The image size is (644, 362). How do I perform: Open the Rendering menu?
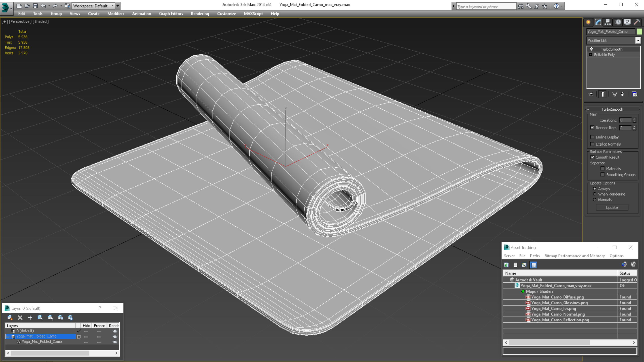tap(200, 14)
